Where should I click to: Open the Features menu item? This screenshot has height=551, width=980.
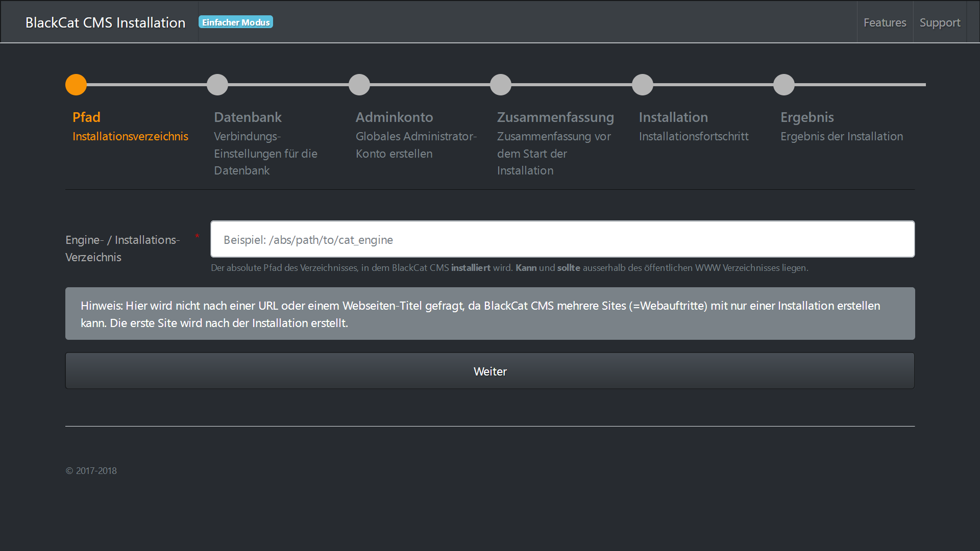(885, 22)
